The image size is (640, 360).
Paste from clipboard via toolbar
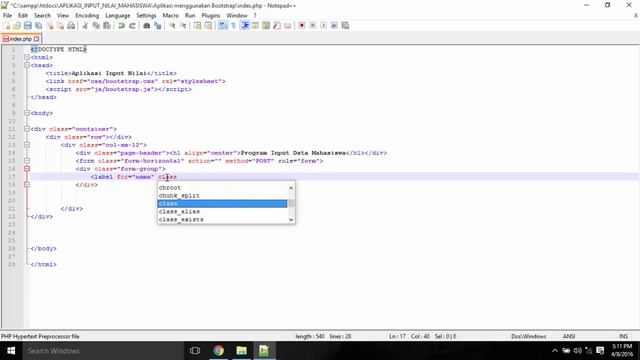coord(107,26)
